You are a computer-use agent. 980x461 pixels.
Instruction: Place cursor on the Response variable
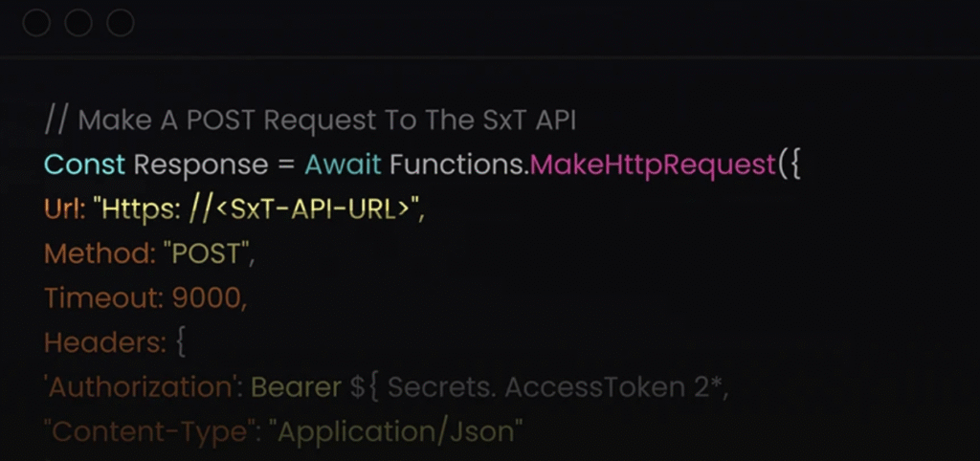tap(200, 165)
